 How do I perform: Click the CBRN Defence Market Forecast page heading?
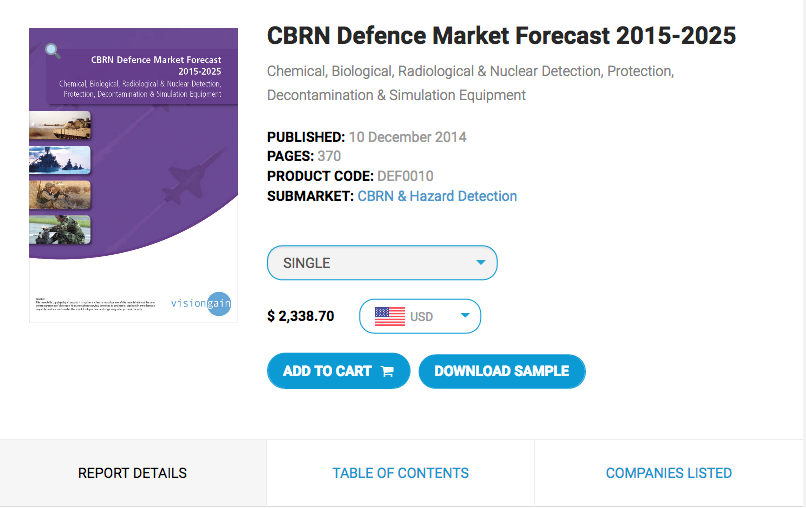501,36
